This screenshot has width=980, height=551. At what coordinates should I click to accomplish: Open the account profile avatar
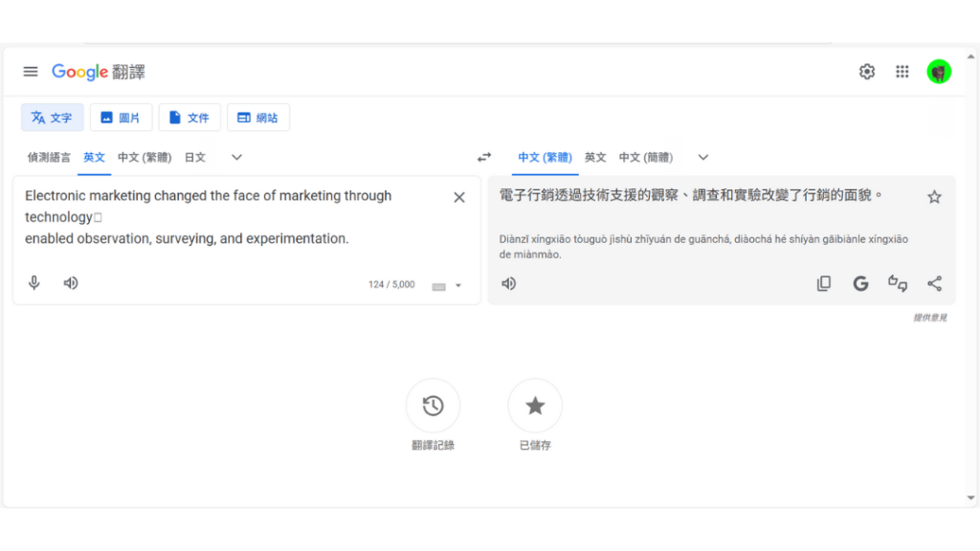(x=939, y=72)
